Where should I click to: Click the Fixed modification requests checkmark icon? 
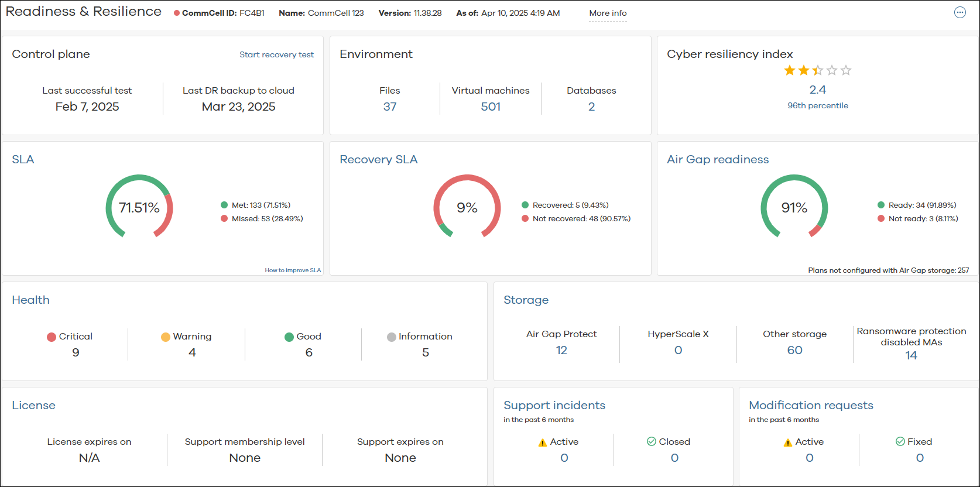[900, 441]
